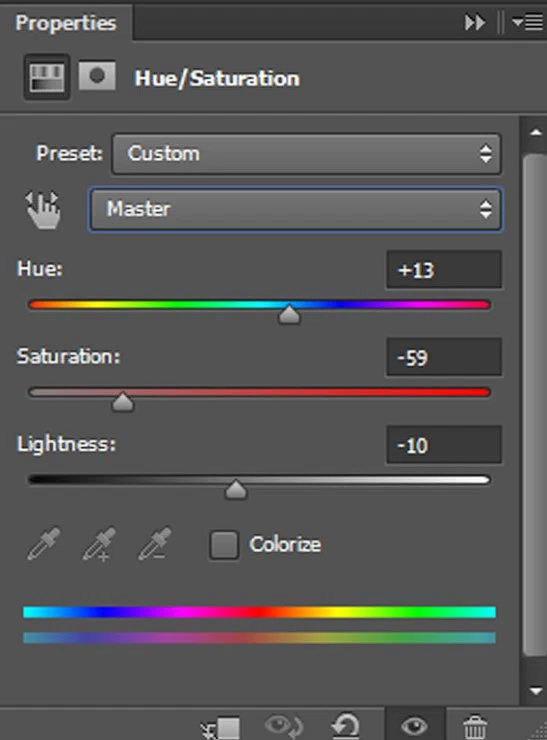Select the layer mask icon
The width and height of the screenshot is (547, 740).
click(97, 76)
